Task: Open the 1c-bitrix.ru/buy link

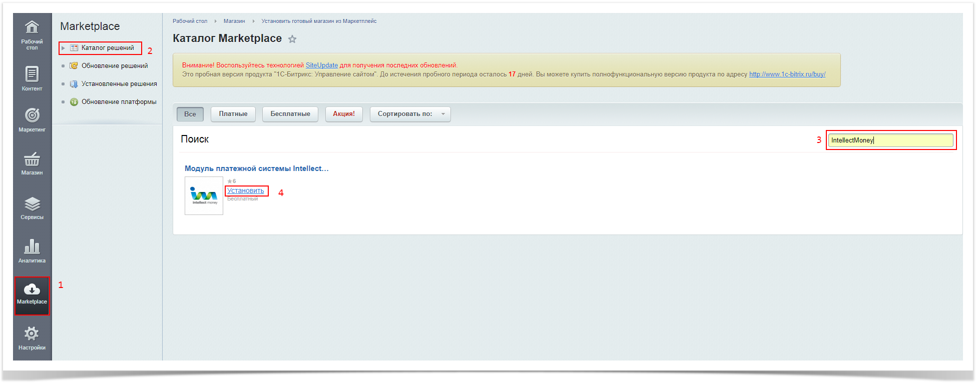Action: tap(787, 74)
